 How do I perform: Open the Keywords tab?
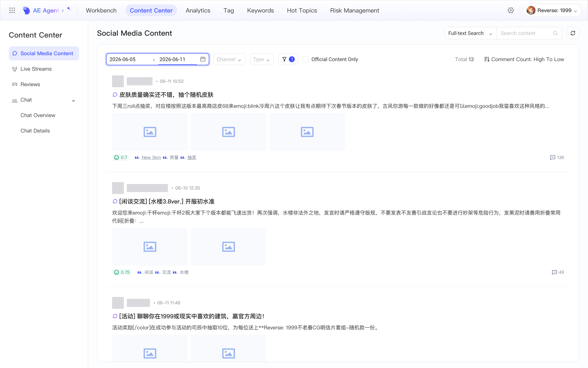pyautogui.click(x=260, y=10)
